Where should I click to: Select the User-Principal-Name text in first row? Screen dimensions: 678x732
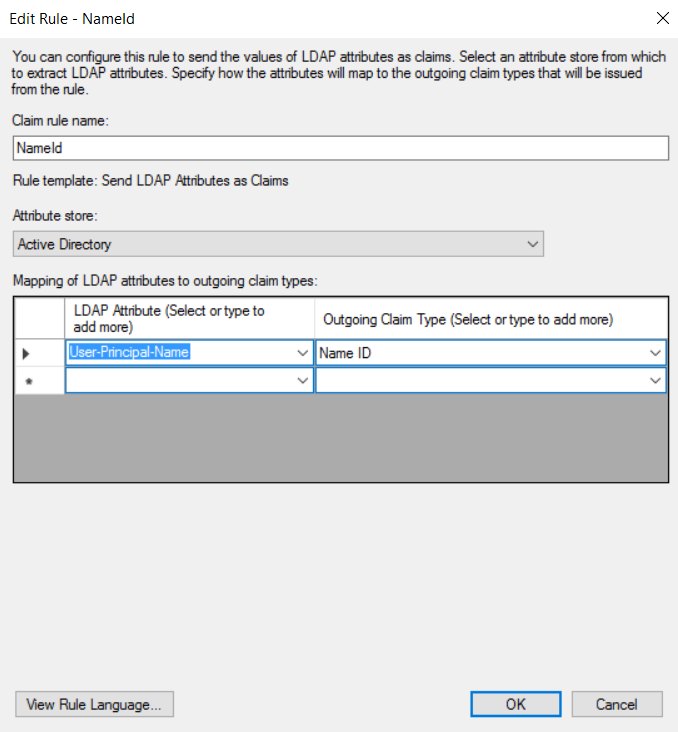click(x=144, y=353)
